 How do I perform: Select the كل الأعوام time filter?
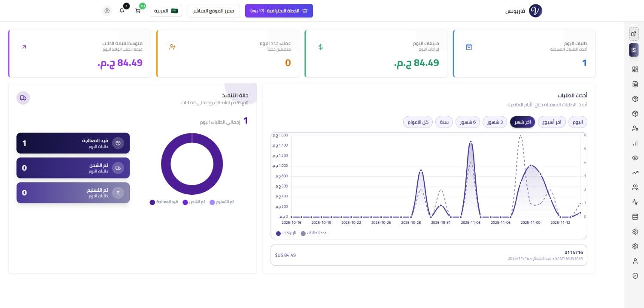(x=418, y=122)
